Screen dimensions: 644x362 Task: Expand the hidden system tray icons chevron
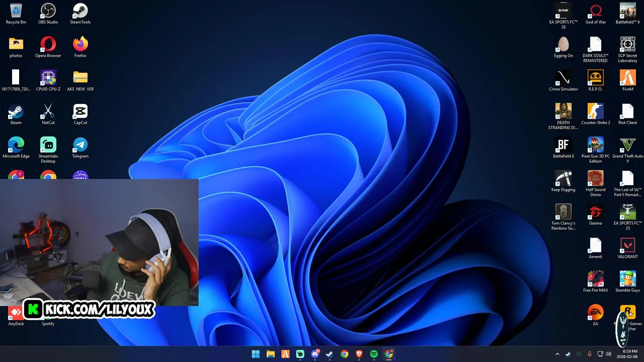point(557,354)
